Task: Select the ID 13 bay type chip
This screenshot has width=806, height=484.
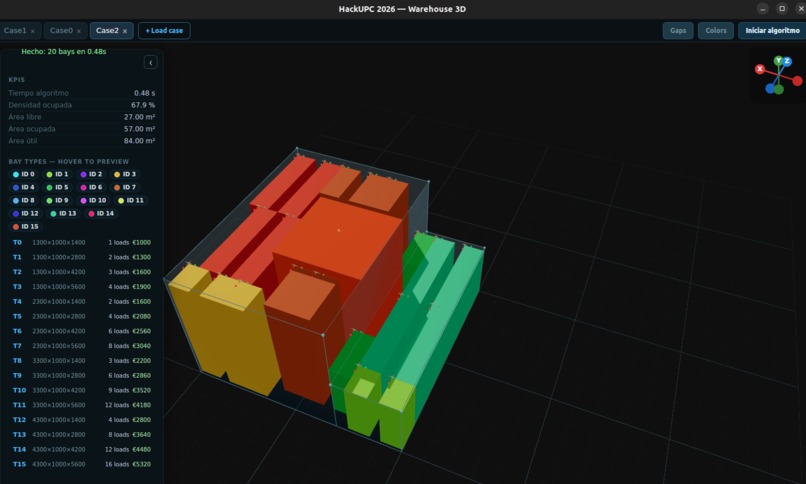Action: click(x=63, y=213)
